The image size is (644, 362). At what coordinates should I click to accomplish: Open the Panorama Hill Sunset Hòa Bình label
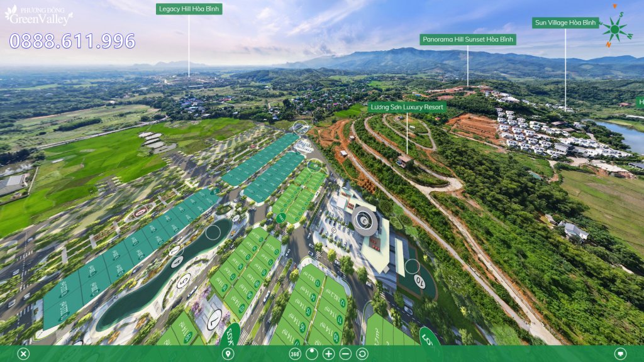coord(468,40)
